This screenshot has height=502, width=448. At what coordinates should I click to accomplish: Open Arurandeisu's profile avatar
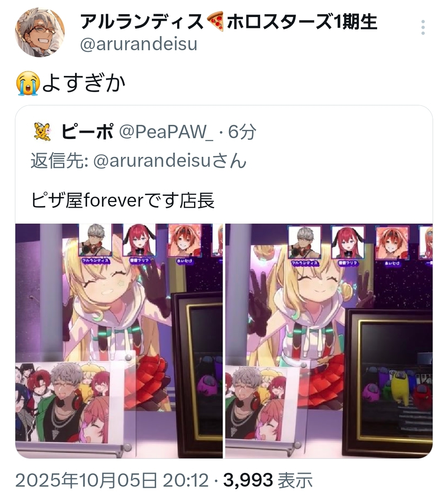point(40,32)
